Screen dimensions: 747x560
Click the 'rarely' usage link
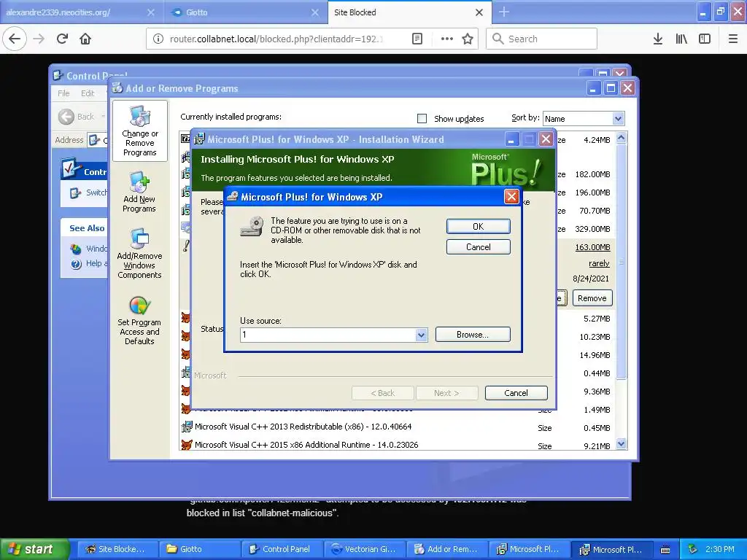pyautogui.click(x=599, y=263)
